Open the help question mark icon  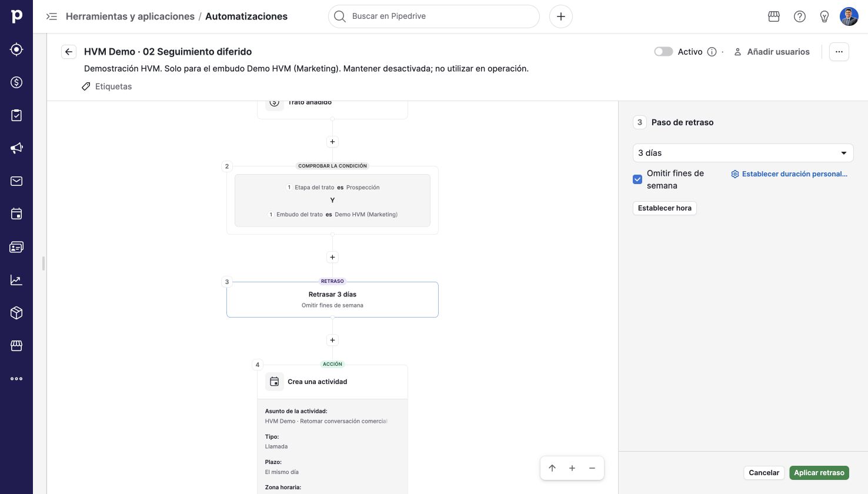pyautogui.click(x=800, y=16)
